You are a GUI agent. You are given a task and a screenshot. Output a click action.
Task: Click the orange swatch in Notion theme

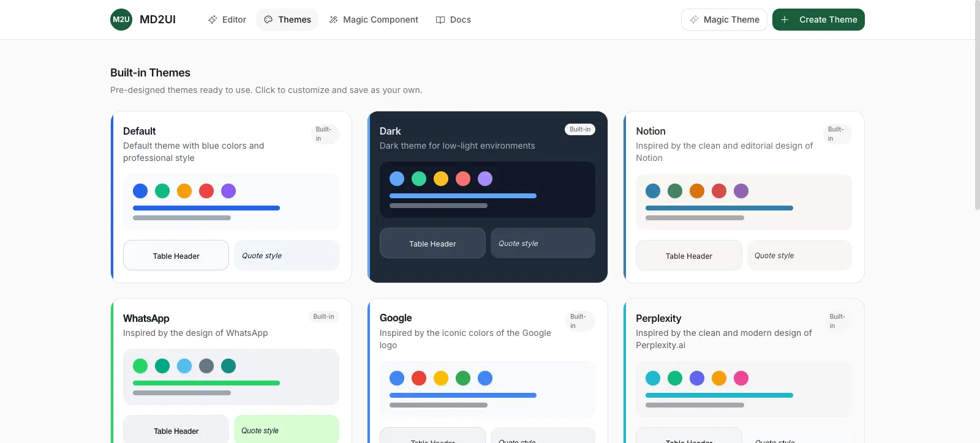tap(697, 191)
